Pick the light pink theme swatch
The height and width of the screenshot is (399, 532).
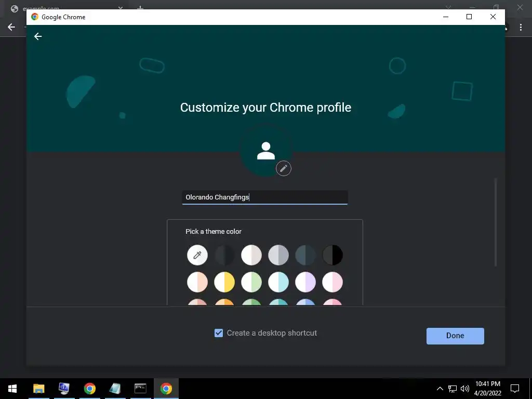(332, 282)
